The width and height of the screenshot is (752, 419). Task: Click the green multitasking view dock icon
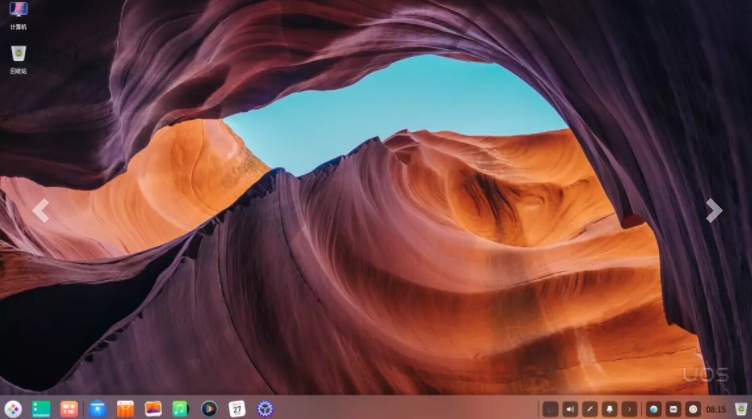click(x=41, y=408)
